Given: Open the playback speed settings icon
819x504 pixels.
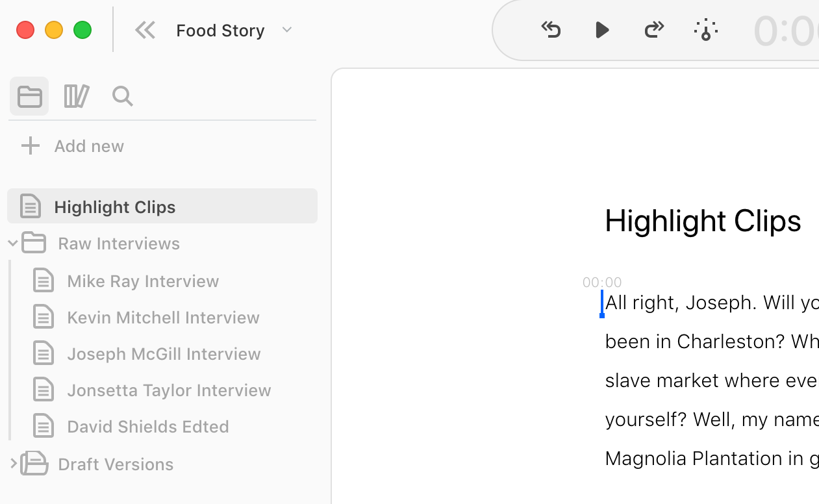Looking at the screenshot, I should click(x=705, y=30).
